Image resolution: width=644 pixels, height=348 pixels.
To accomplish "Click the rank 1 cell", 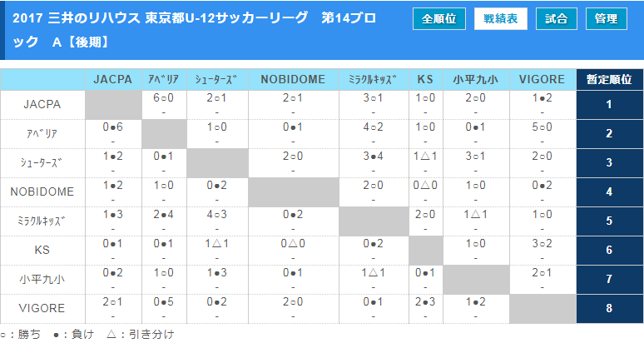I will pyautogui.click(x=609, y=104).
